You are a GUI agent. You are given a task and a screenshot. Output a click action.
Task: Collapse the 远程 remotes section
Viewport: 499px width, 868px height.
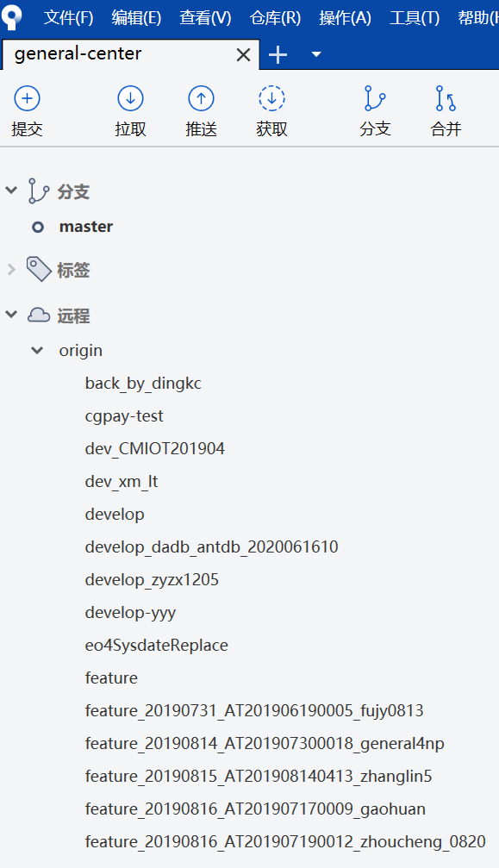[11, 315]
